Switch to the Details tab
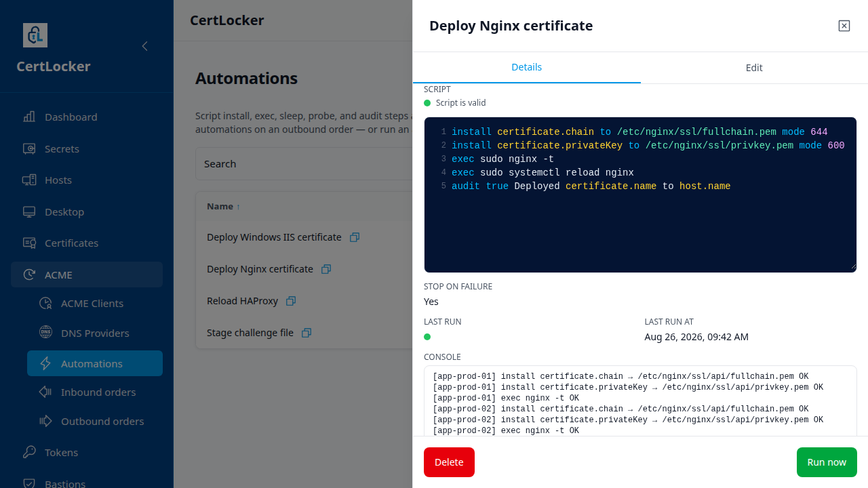This screenshot has height=488, width=868. coord(527,67)
